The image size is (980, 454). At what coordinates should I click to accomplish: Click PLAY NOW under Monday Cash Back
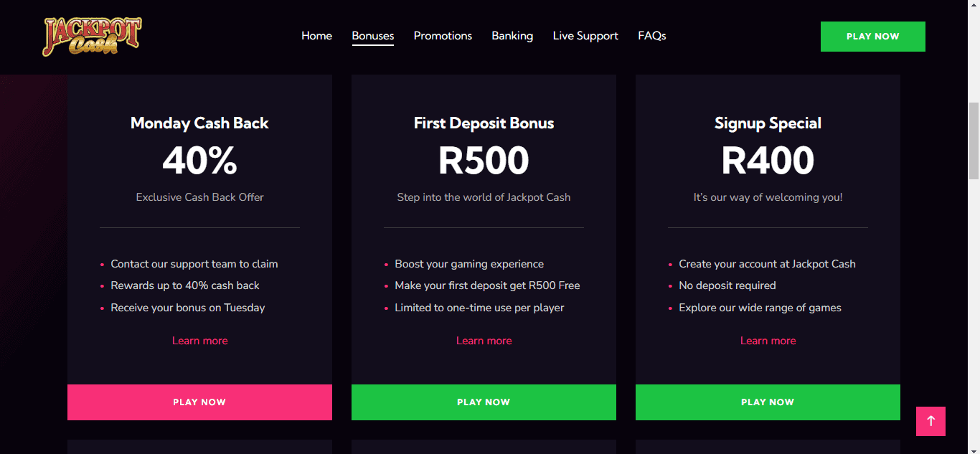tap(199, 402)
